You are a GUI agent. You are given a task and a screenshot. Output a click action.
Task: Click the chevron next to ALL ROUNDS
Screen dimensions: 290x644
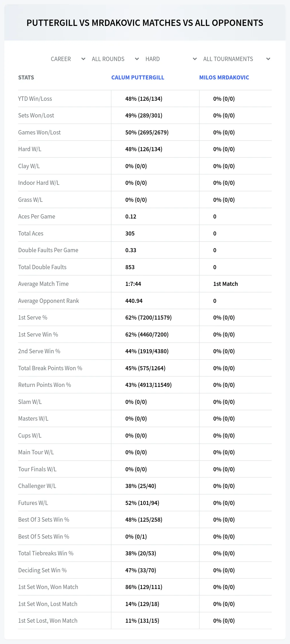(137, 59)
